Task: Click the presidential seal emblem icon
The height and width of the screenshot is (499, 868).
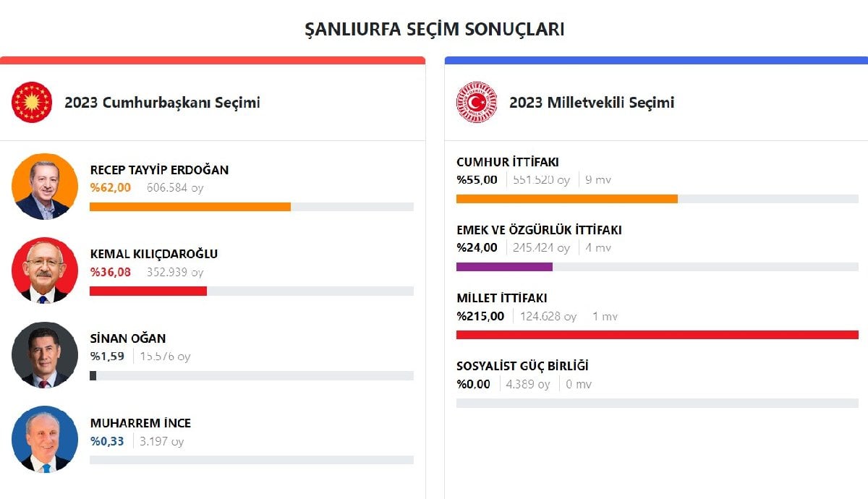Action: click(32, 102)
